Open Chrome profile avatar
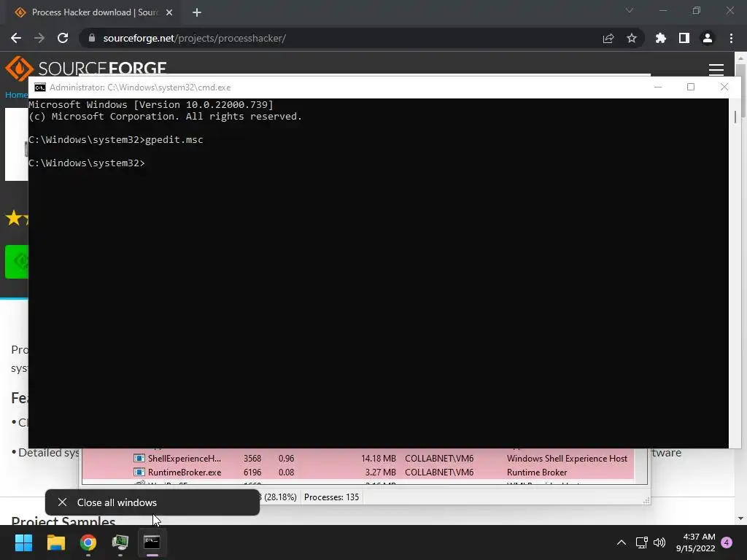Screen dimensions: 747x560 (708, 38)
